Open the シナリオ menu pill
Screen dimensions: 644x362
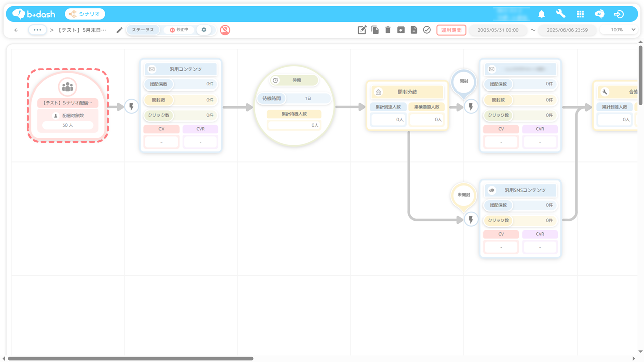[85, 14]
